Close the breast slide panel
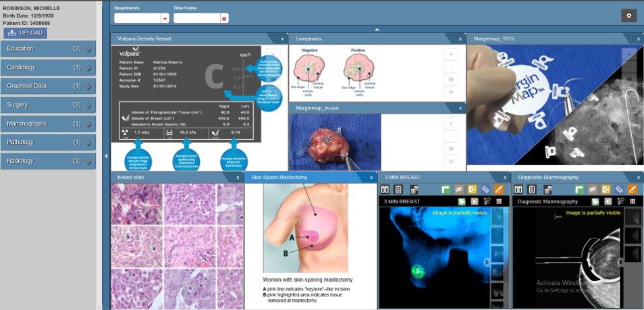Viewport: 644px width, 310px height. (x=238, y=178)
